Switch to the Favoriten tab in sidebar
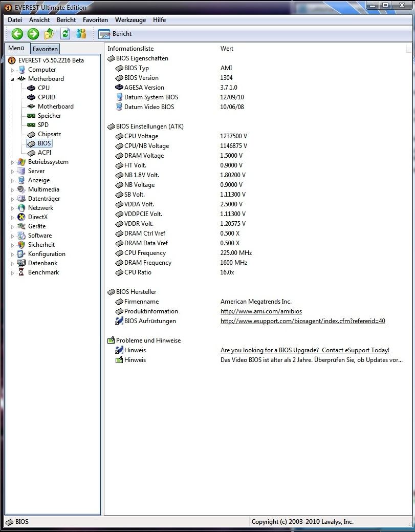 pos(45,49)
